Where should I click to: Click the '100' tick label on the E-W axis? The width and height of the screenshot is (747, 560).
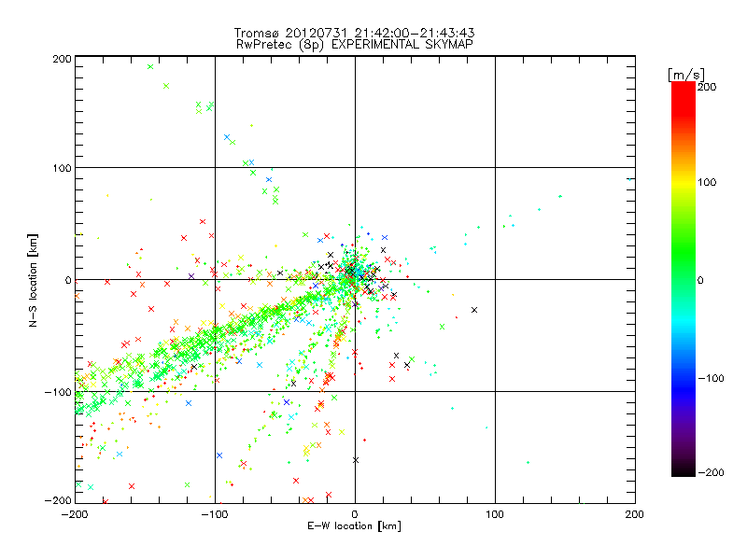[495, 514]
